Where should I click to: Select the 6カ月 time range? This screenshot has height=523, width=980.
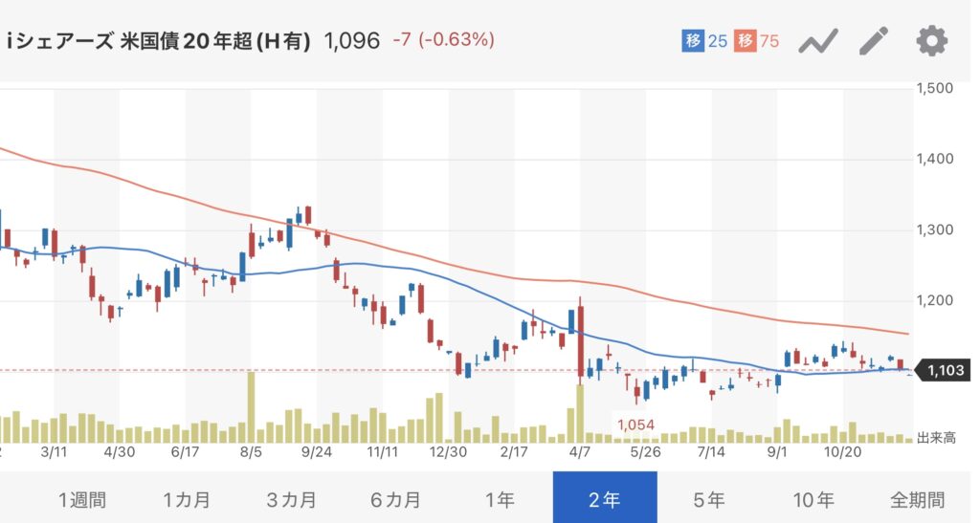click(394, 499)
